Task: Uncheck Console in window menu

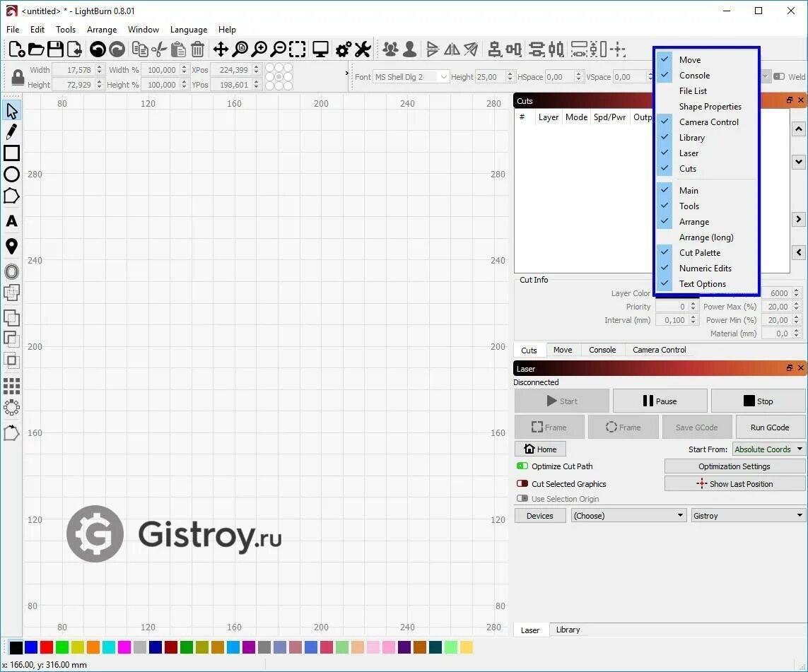Action: (707, 75)
